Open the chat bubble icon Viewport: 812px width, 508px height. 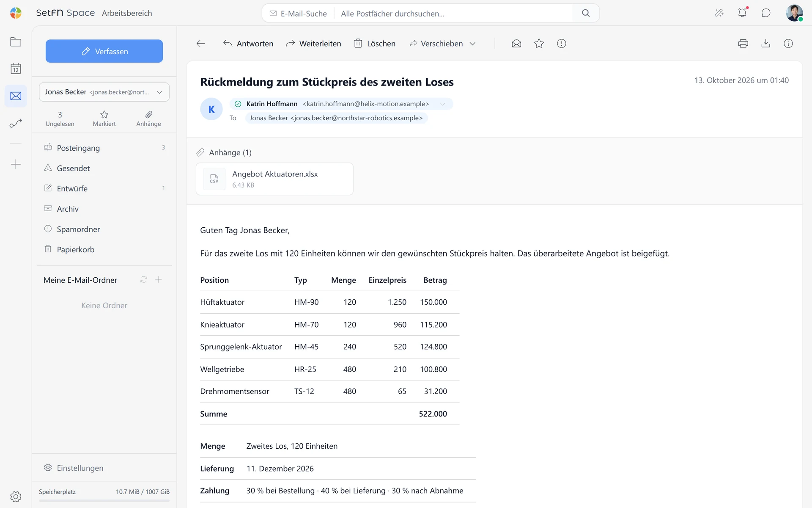(766, 13)
